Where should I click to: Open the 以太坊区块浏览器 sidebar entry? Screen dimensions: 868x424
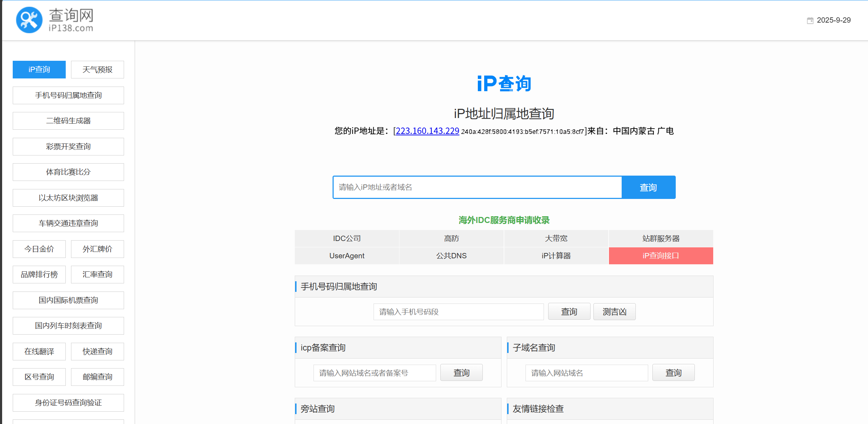tap(68, 198)
